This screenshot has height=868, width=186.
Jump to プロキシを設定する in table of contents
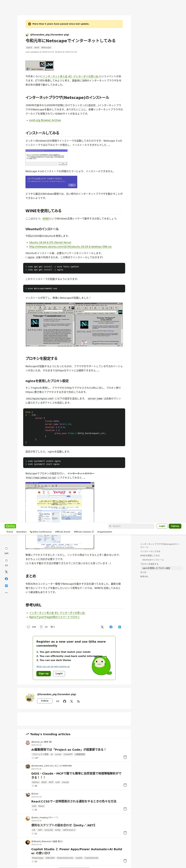pos(149,564)
